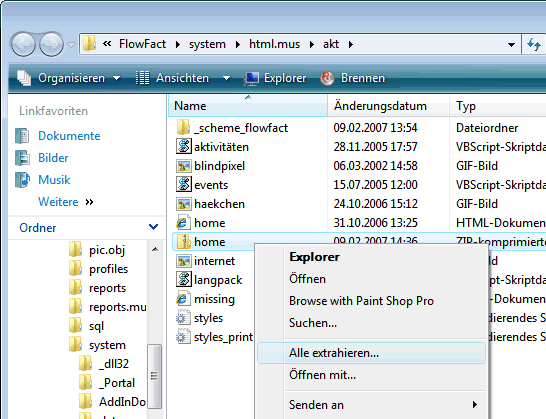The height and width of the screenshot is (419, 546).
Task: Click date 09.02.2007 13:54 of _scheme_flowfact
Action: pos(375,128)
